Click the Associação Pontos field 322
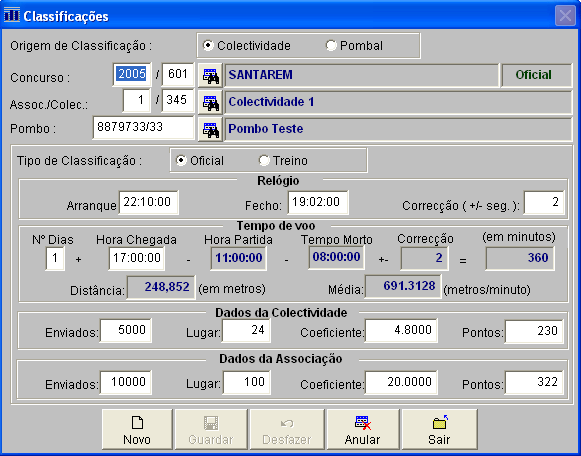Image resolution: width=581 pixels, height=456 pixels. (x=534, y=382)
